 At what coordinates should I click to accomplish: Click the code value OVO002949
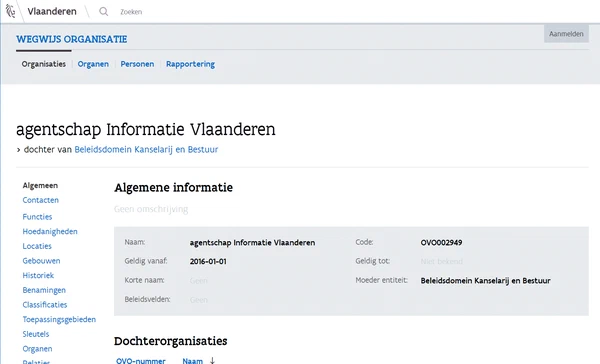pyautogui.click(x=441, y=243)
